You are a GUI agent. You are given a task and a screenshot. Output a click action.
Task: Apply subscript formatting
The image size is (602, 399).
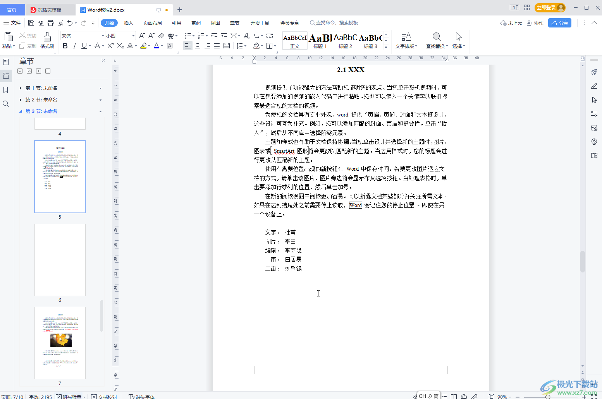(x=121, y=46)
